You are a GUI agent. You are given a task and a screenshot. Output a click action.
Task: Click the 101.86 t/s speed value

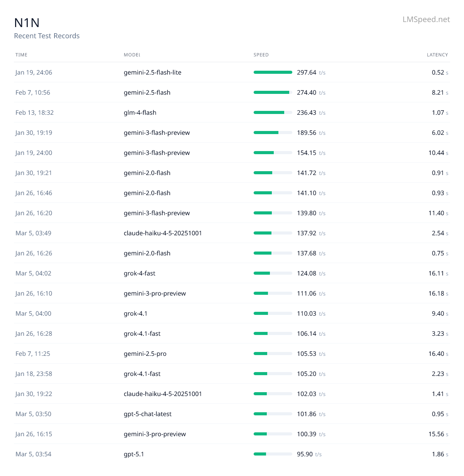pyautogui.click(x=311, y=414)
